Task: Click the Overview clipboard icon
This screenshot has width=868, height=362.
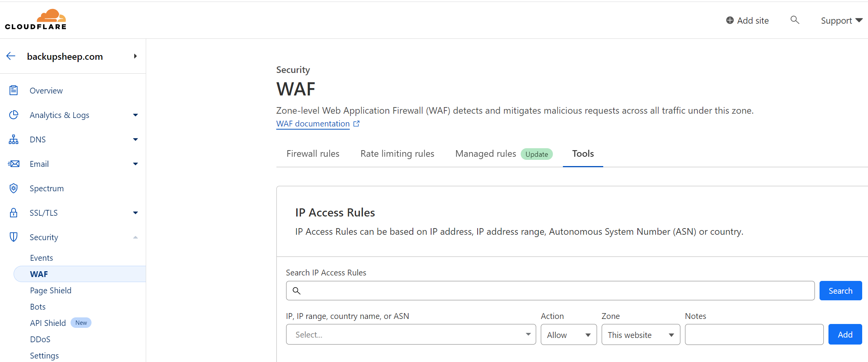Action: click(14, 90)
